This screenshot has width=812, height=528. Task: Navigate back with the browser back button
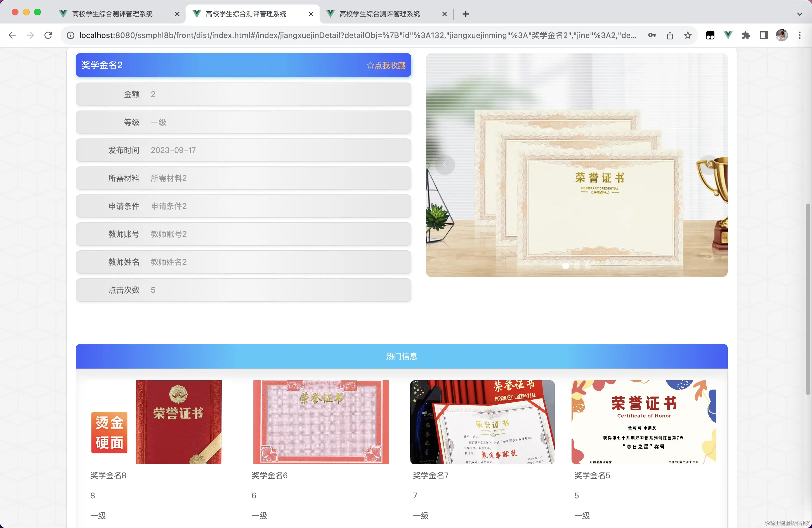coord(12,35)
